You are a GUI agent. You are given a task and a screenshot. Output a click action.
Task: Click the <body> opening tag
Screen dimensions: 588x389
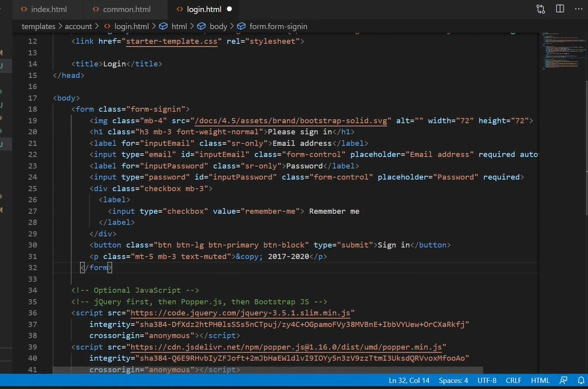pos(67,98)
